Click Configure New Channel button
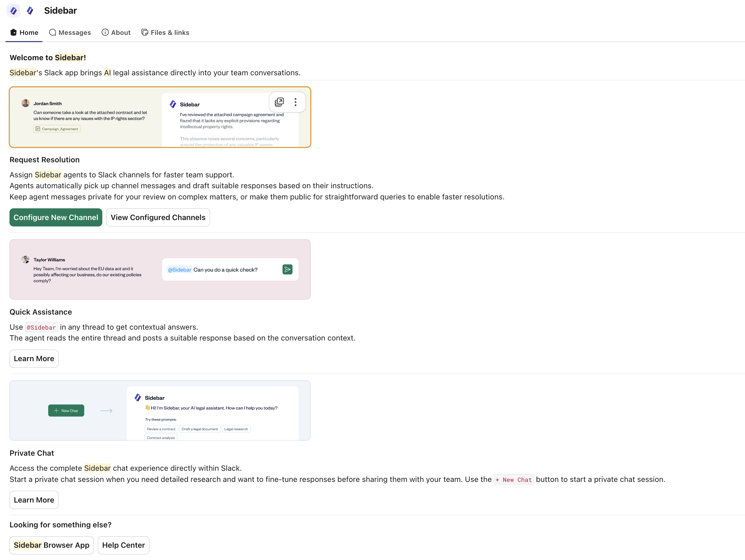The width and height of the screenshot is (745, 560). tap(56, 217)
